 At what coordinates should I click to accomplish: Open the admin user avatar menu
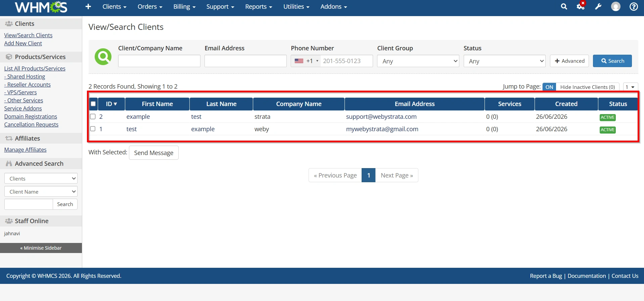(x=616, y=7)
